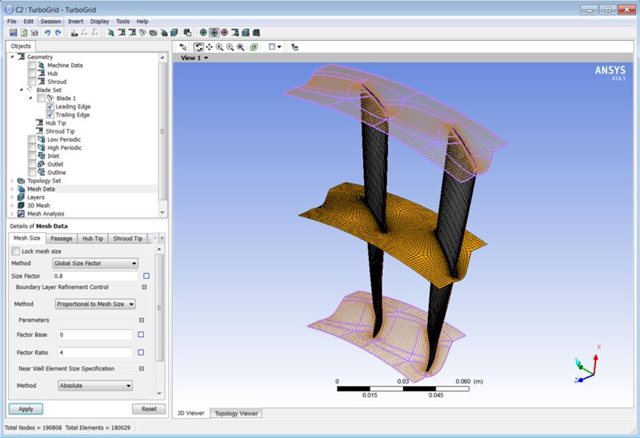Viewport: 640px width, 438px height.
Task: Open the Tools menu
Action: pyautogui.click(x=123, y=21)
